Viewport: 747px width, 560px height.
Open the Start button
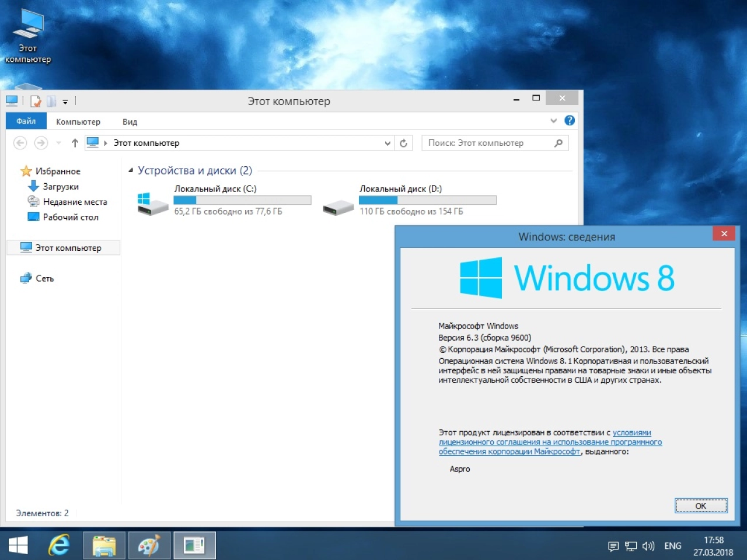pos(19,545)
